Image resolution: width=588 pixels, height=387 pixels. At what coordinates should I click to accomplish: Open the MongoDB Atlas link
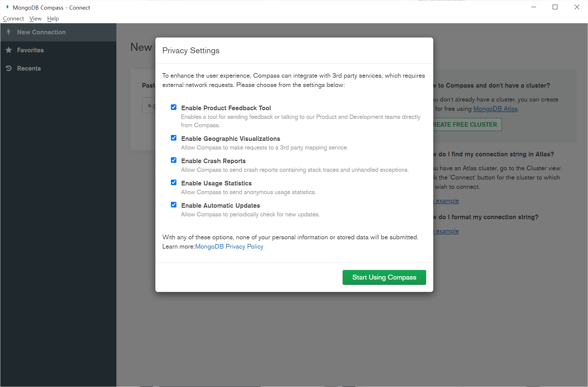(495, 109)
